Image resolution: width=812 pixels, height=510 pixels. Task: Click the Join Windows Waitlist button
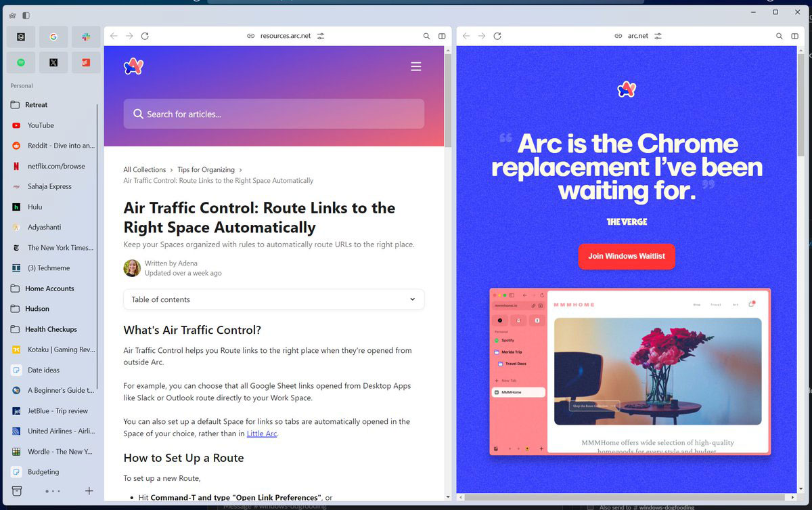pyautogui.click(x=626, y=256)
